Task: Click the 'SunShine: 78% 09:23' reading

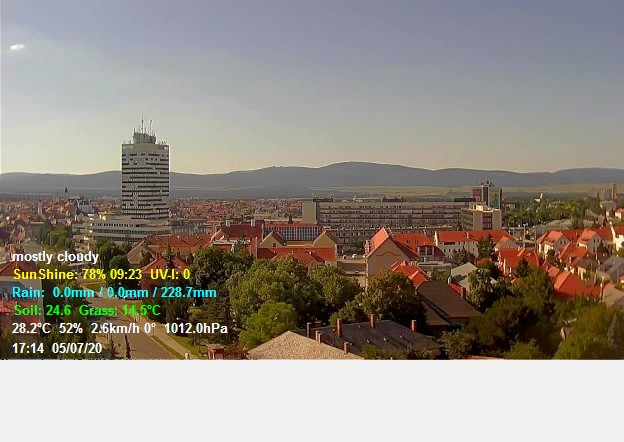Action: coord(78,274)
